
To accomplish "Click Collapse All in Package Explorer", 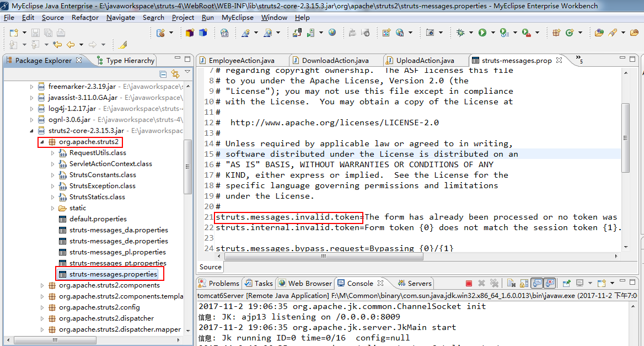I will tap(163, 74).
